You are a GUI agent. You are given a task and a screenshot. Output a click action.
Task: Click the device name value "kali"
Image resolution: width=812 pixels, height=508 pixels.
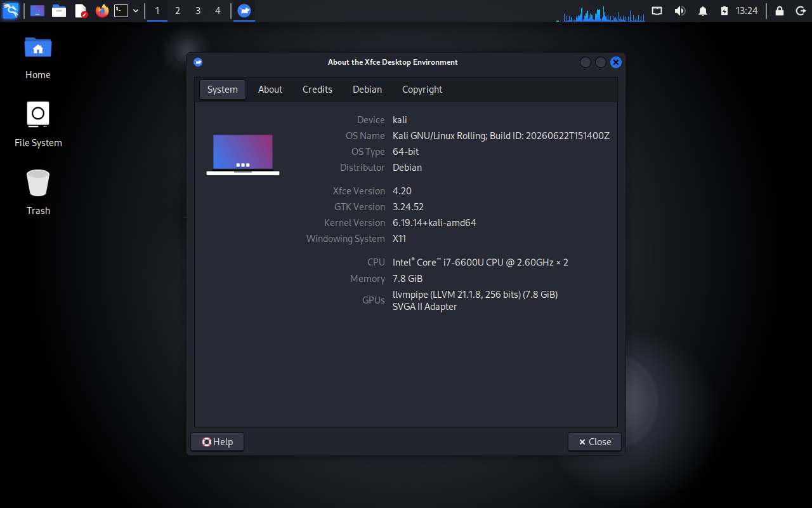(400, 120)
